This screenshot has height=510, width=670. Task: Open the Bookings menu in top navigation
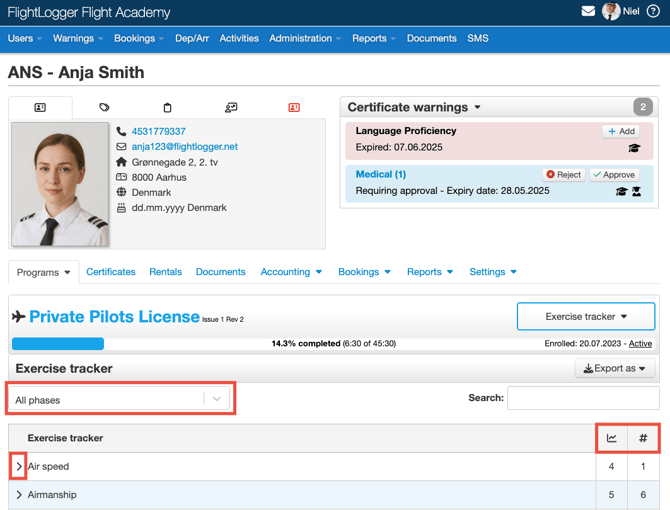(x=138, y=38)
